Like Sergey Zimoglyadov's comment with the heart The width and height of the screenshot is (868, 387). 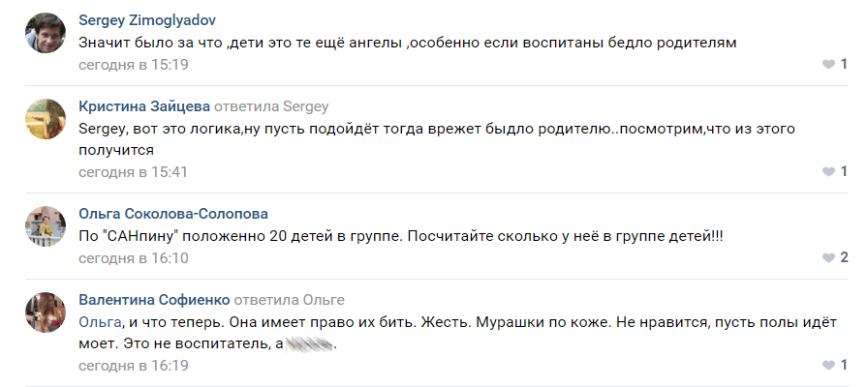(x=828, y=64)
